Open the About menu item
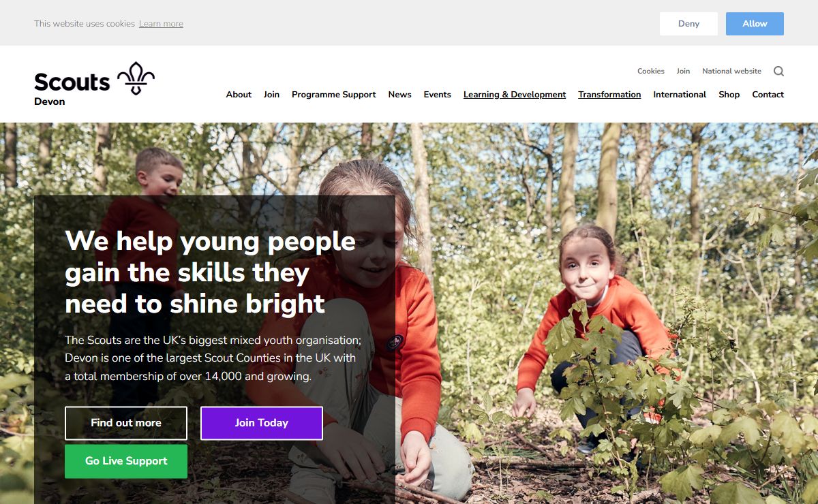Viewport: 818px width, 504px height. (x=239, y=95)
